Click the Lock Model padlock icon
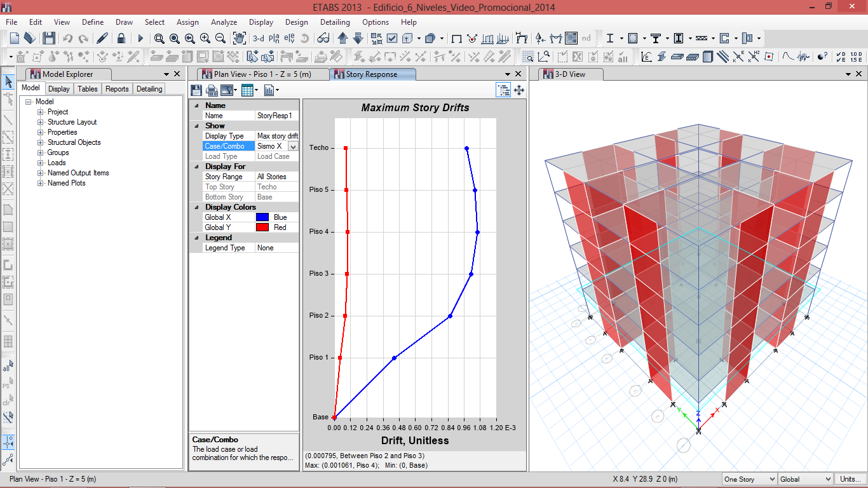The image size is (868, 488). pyautogui.click(x=121, y=38)
